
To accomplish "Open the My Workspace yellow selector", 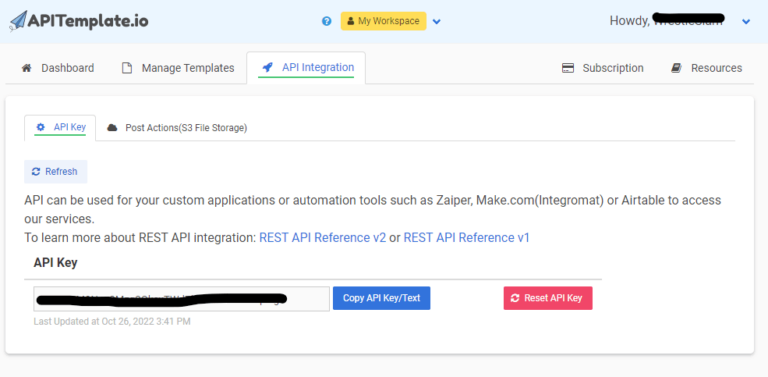I will coord(384,21).
